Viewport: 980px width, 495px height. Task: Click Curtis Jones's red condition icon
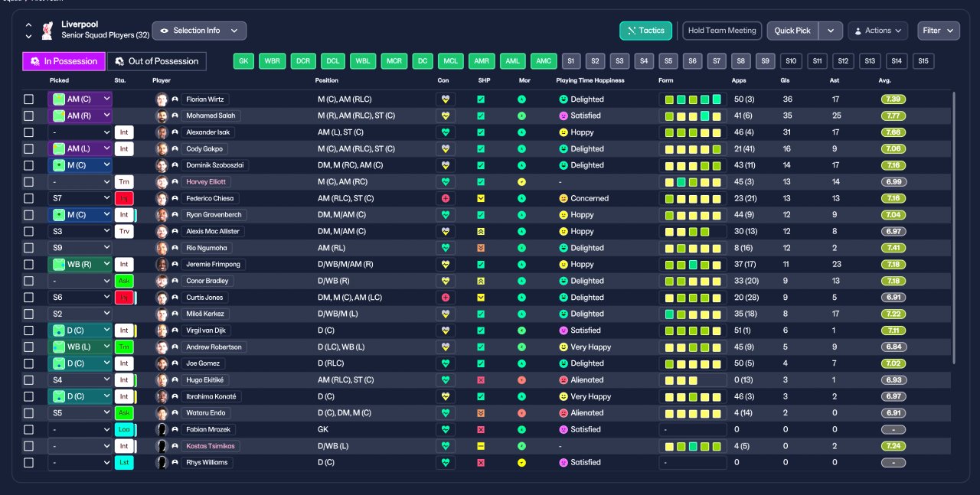pyautogui.click(x=445, y=298)
